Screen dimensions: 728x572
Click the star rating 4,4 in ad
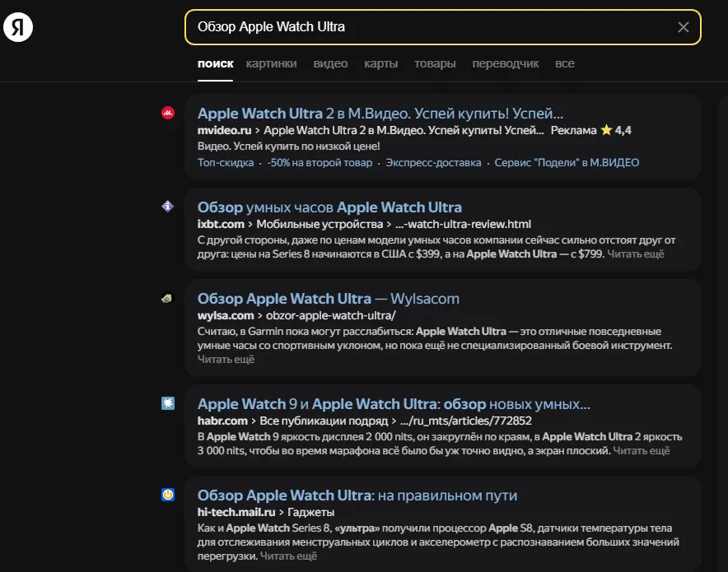616,130
